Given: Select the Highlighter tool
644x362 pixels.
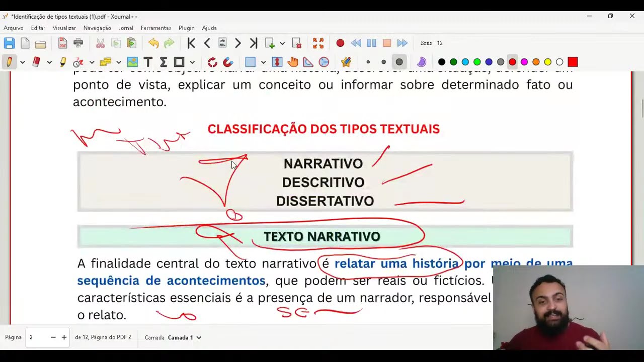Looking at the screenshot, I should 62,62.
